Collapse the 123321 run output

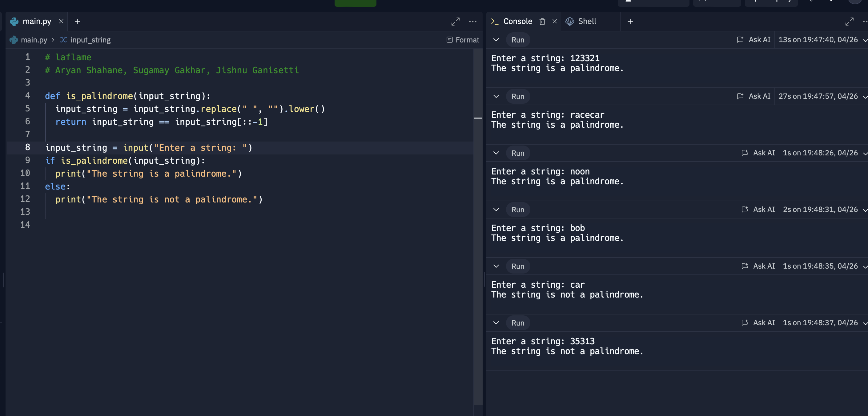click(x=496, y=40)
